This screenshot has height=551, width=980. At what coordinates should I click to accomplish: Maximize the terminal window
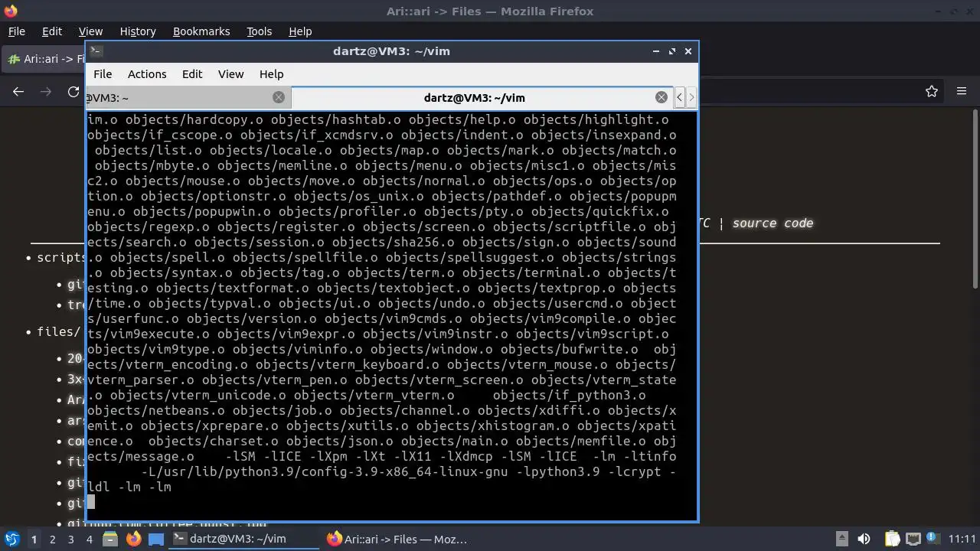[x=672, y=51]
